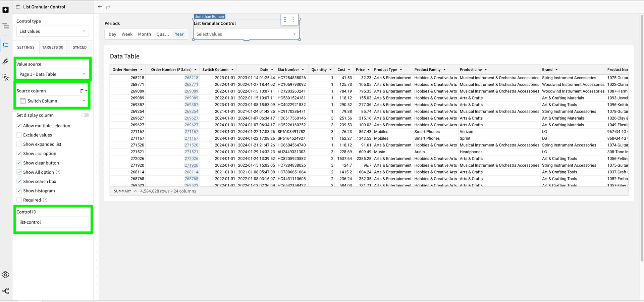Open the actions cursor-click icon

(5, 78)
